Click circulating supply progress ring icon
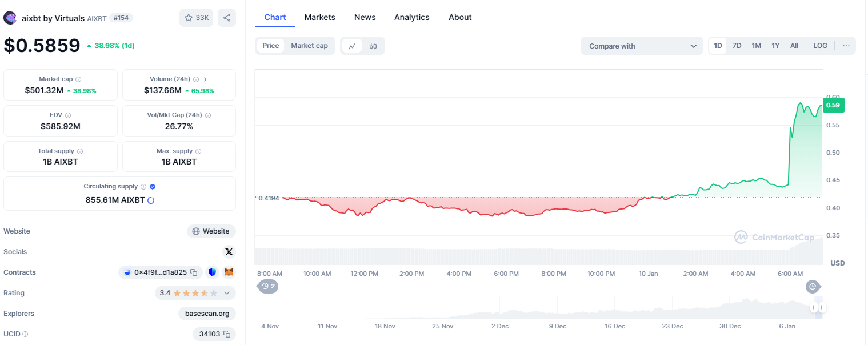 (x=151, y=200)
